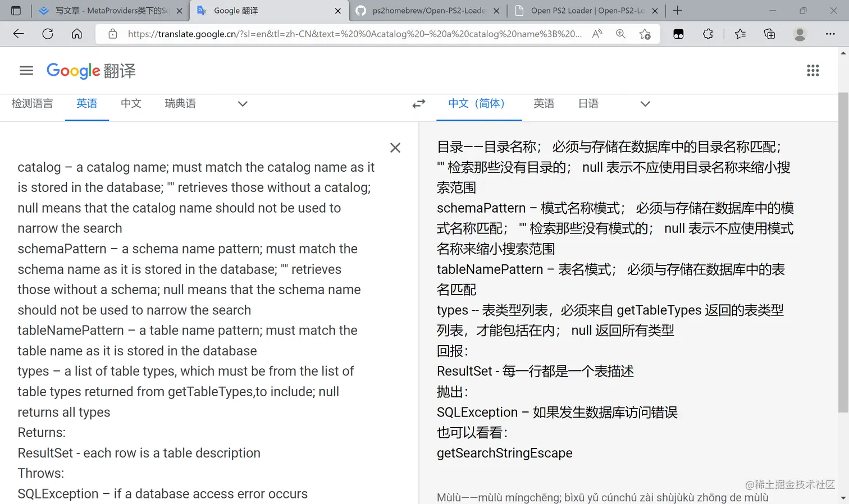Viewport: 849px width, 504px height.
Task: Reload the page with the refresh icon
Action: point(48,34)
